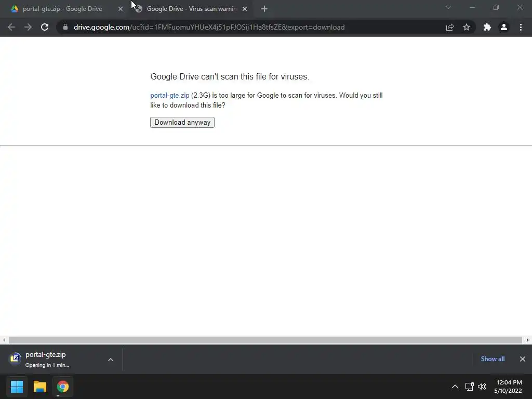Open the tab search dropdown arrow
532x399 pixels.
pos(448,7)
